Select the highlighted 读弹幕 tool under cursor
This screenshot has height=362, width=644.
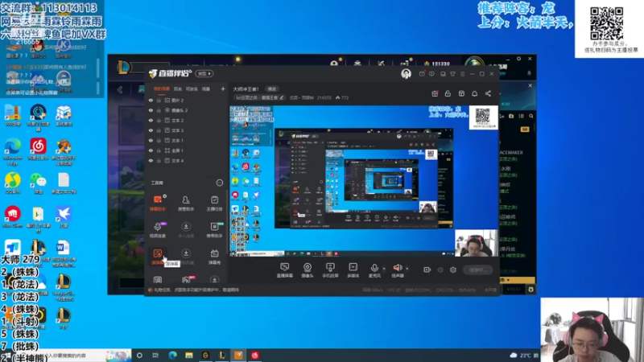157,256
